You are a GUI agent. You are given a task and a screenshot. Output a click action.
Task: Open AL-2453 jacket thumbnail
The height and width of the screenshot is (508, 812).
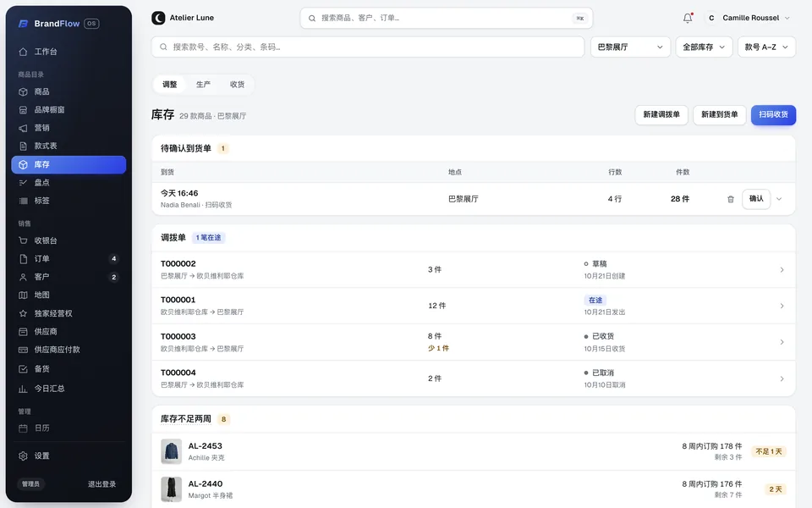coord(172,451)
